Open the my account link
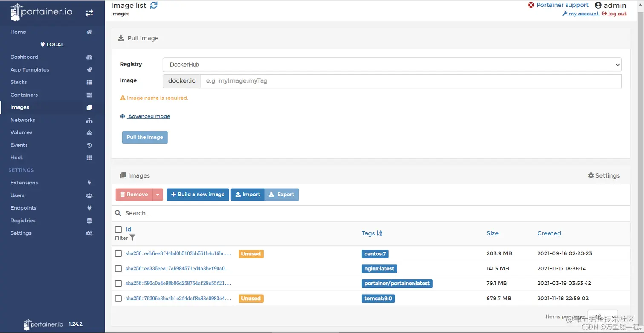The width and height of the screenshot is (644, 333). [x=581, y=14]
